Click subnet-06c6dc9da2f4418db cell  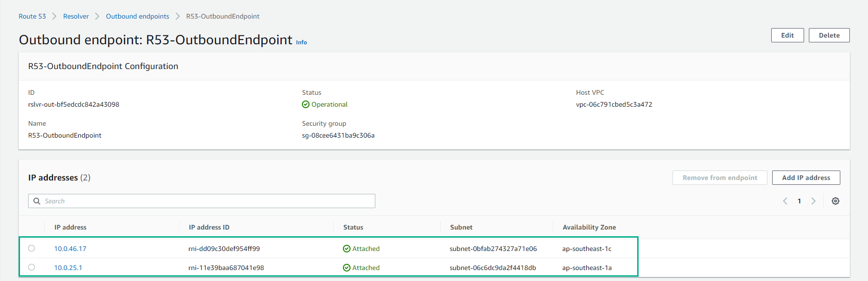tap(493, 268)
